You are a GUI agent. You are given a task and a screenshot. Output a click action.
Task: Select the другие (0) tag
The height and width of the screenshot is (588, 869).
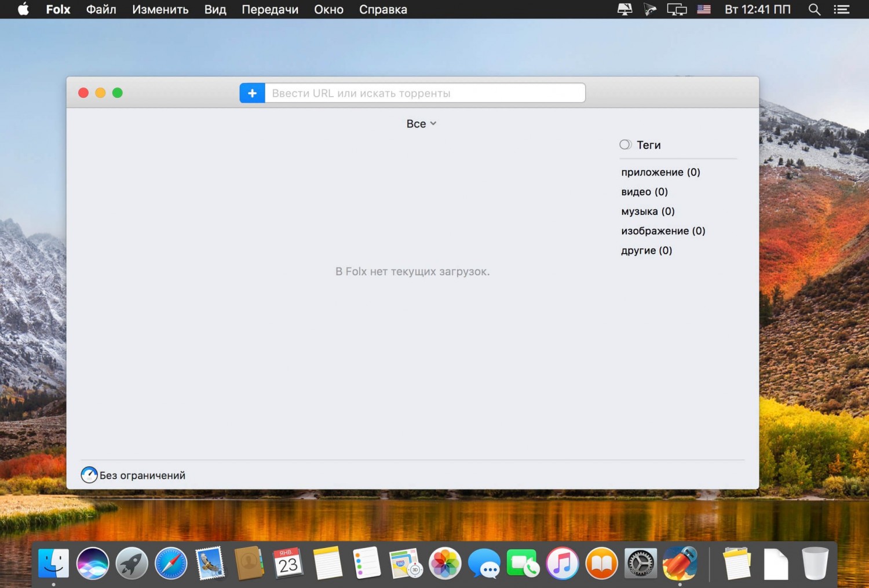[x=647, y=251]
